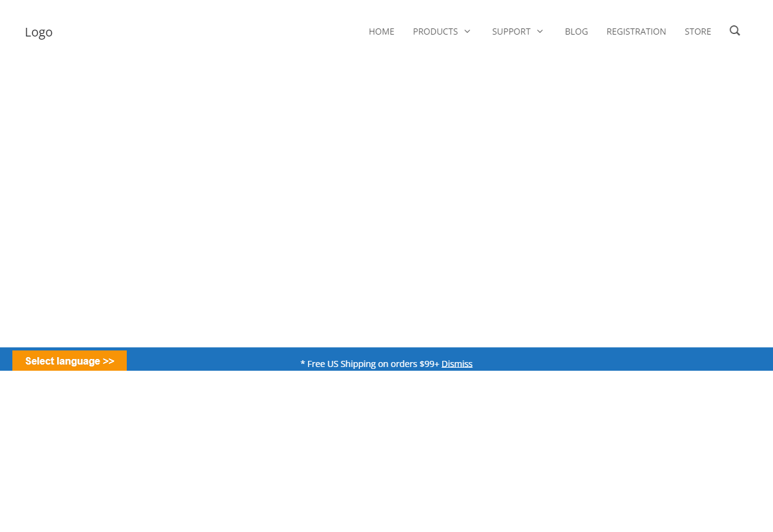Image resolution: width=773 pixels, height=532 pixels.
Task: Open the Support menu item
Action: (511, 32)
